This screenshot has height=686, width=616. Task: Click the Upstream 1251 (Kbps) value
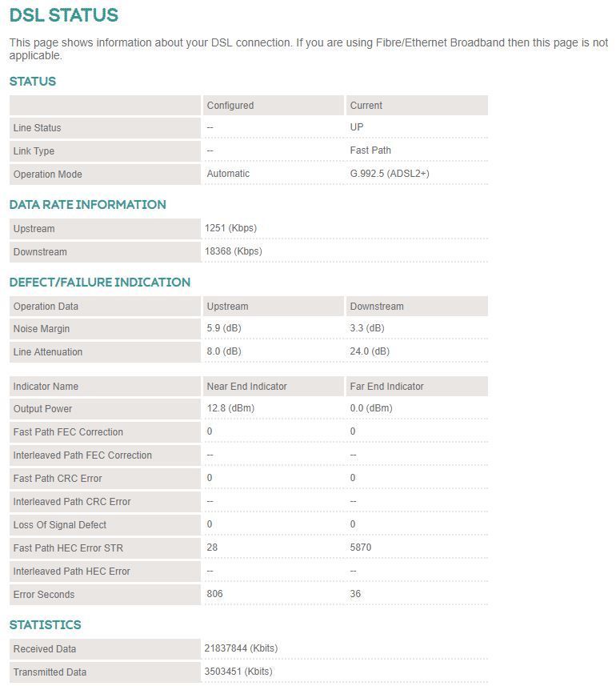coord(231,228)
